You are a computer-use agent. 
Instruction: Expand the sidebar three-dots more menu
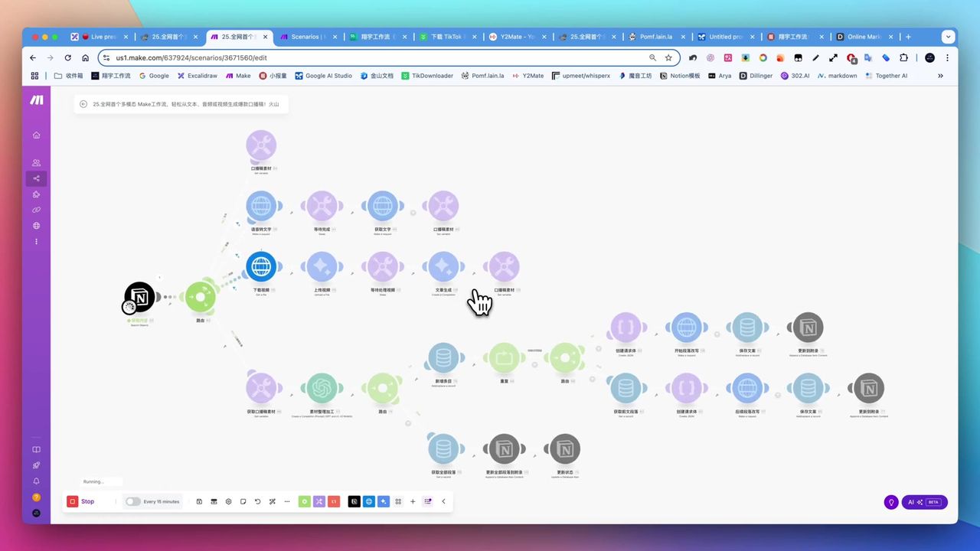point(36,242)
